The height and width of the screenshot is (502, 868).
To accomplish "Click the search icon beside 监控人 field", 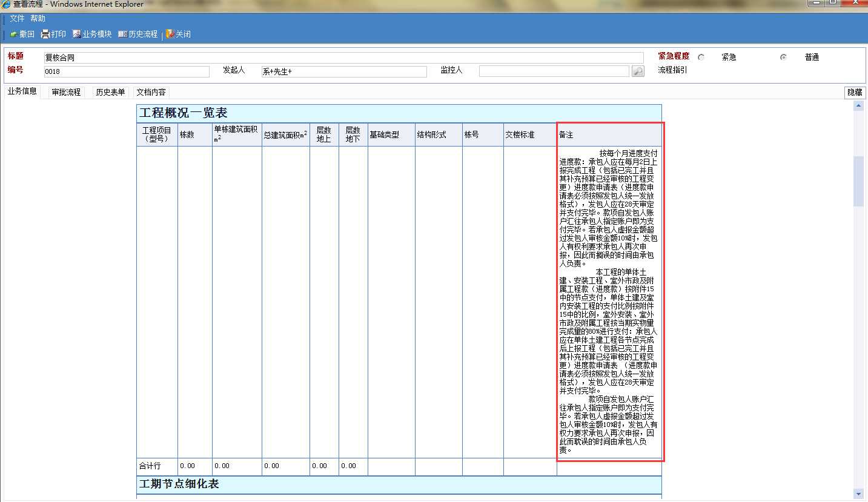I will tap(638, 71).
